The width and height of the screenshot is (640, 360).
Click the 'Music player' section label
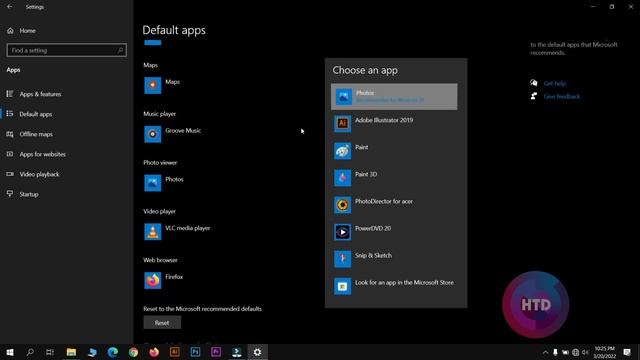point(160,114)
